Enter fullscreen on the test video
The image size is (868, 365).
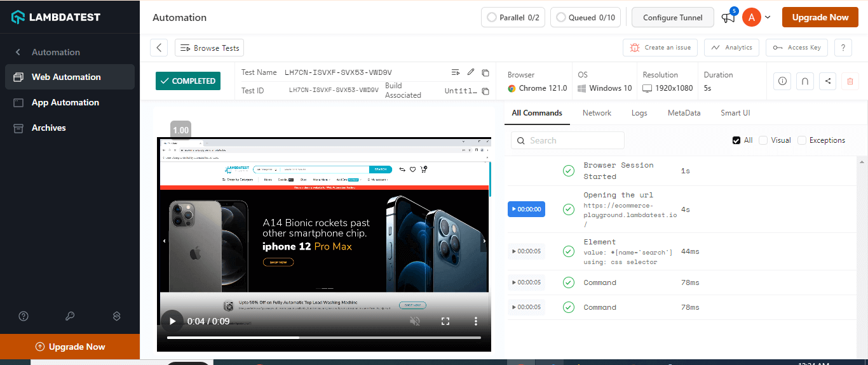coord(445,322)
